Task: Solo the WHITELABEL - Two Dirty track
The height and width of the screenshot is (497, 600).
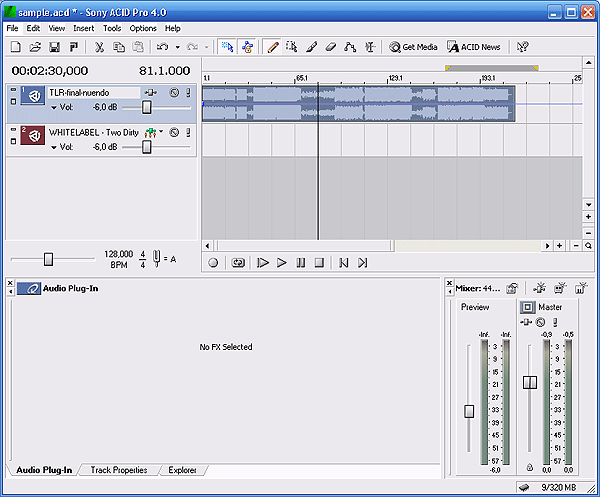Action: 187,132
